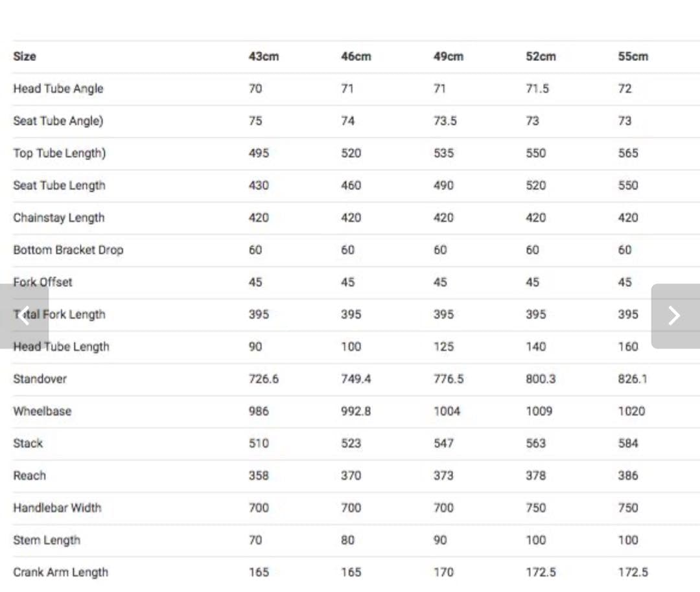Click the next image right arrow
Viewport: 700px width, 592px height.
(675, 315)
